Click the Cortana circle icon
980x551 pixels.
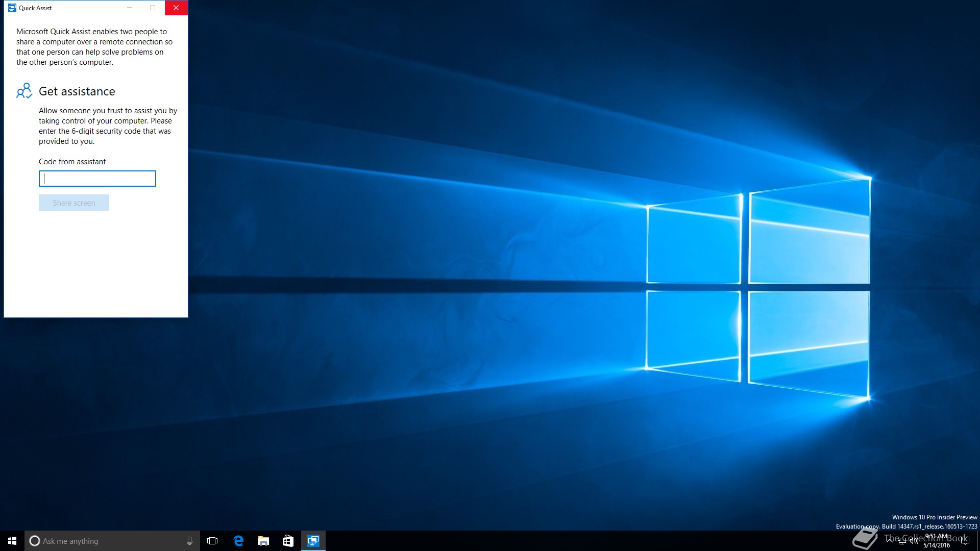(35, 541)
